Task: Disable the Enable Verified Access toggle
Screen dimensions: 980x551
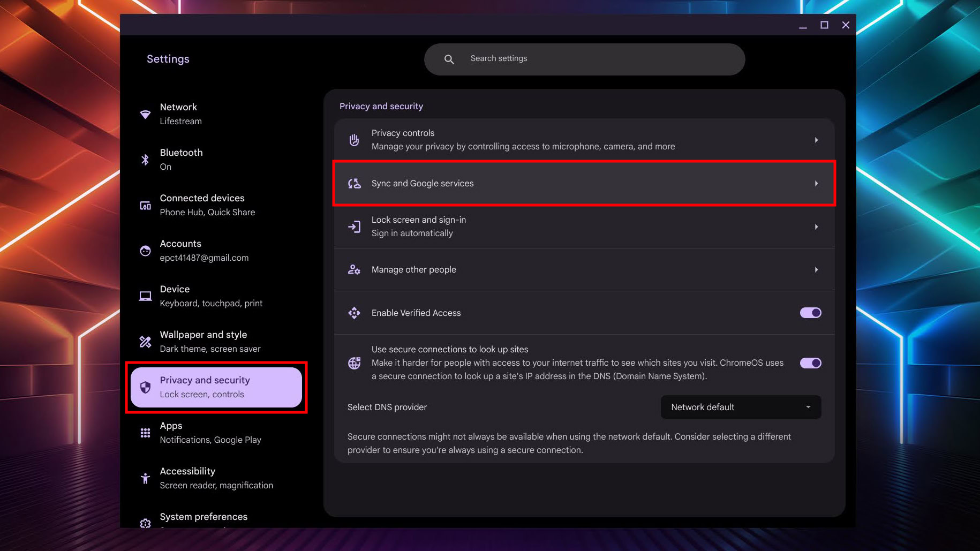Action: coord(810,313)
